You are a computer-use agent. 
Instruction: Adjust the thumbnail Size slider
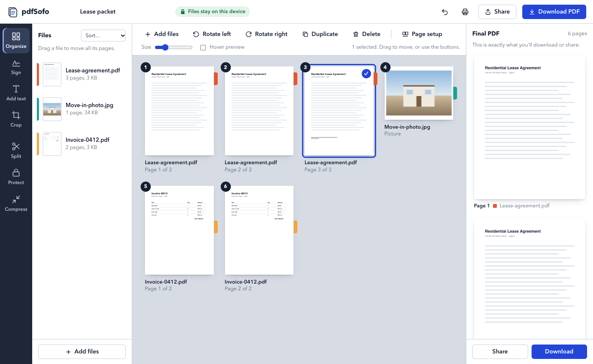coord(174,47)
